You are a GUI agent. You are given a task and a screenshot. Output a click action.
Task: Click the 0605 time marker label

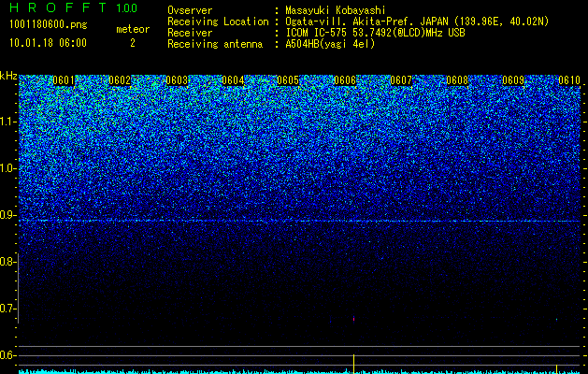[288, 80]
